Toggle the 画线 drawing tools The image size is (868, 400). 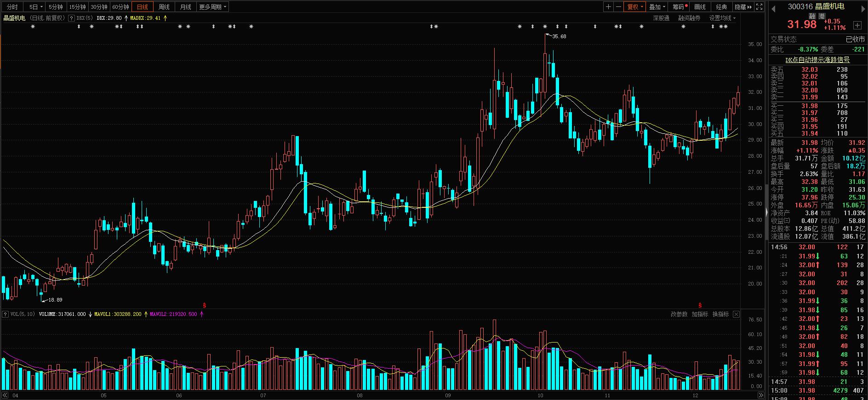pos(700,7)
